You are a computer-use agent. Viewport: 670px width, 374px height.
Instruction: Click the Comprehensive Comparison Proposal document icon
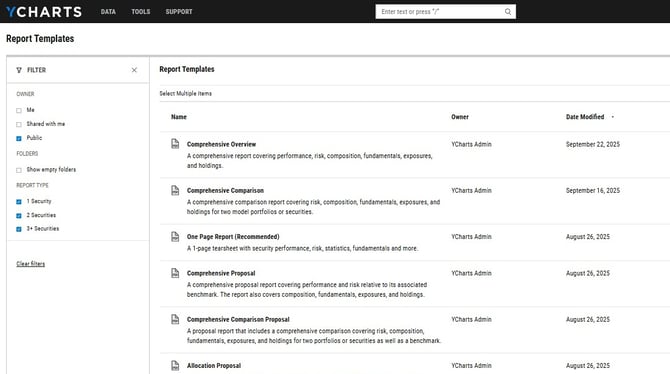point(175,319)
